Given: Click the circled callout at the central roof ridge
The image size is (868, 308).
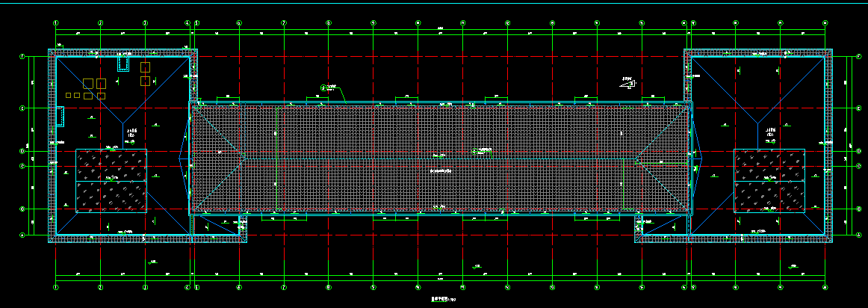Looking at the screenshot, I should [x=474, y=151].
